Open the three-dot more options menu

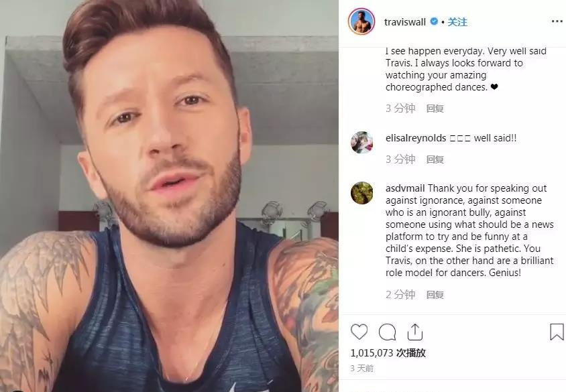557,21
